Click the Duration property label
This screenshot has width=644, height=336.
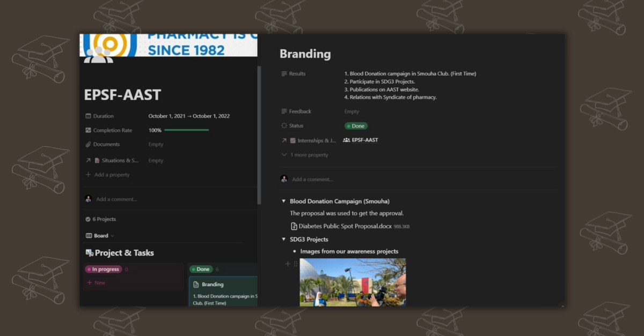103,116
